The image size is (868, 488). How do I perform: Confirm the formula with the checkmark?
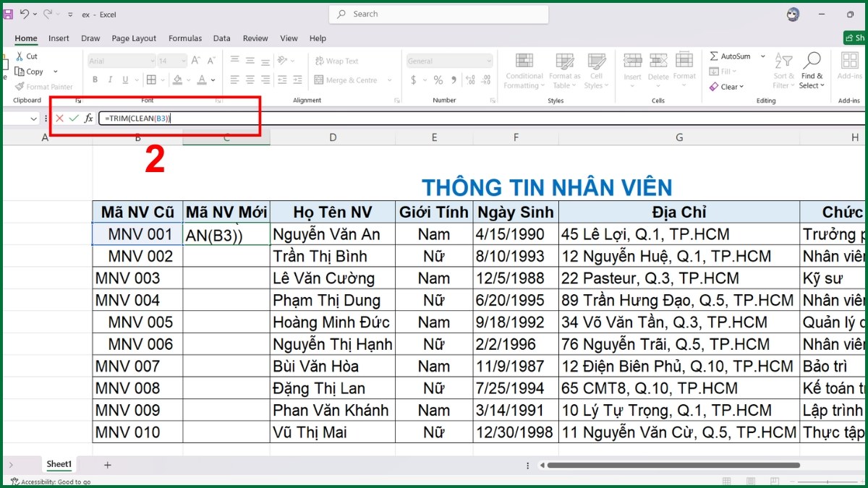pos(73,118)
